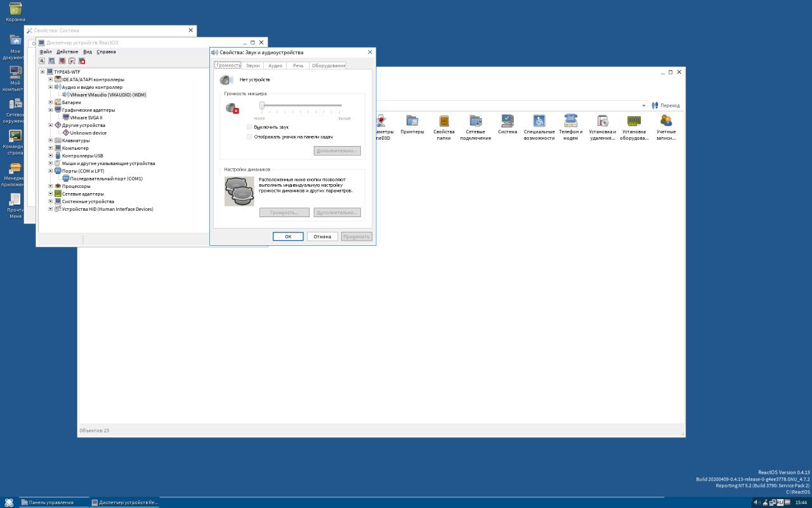This screenshot has width=812, height=508.
Task: Open Command Prompt desktop icon
Action: [15, 143]
